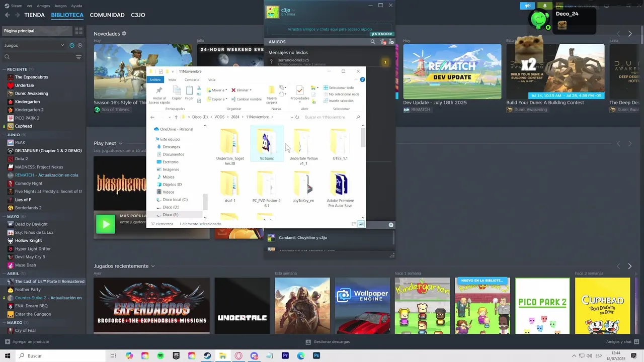Click Invertir selección in Explorer
644x362 pixels.
(339, 101)
